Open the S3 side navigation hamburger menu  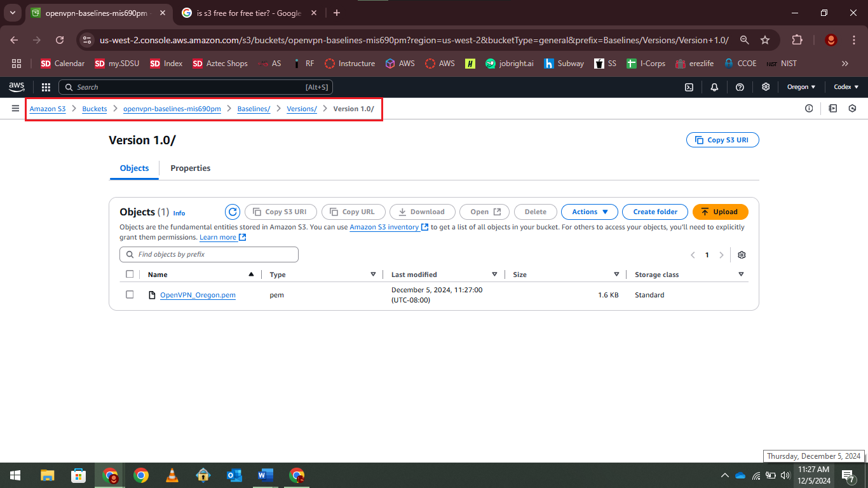[x=15, y=109]
